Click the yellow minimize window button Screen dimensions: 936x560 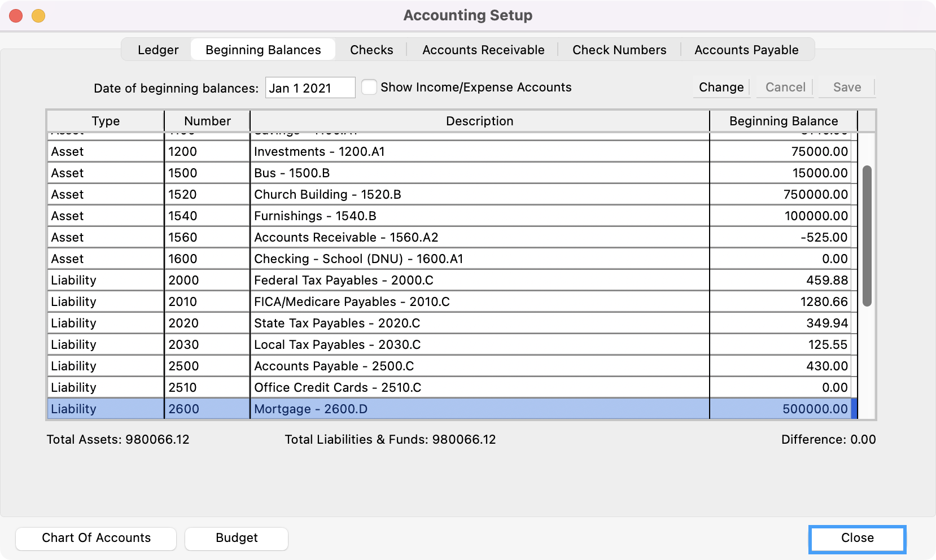(x=38, y=16)
